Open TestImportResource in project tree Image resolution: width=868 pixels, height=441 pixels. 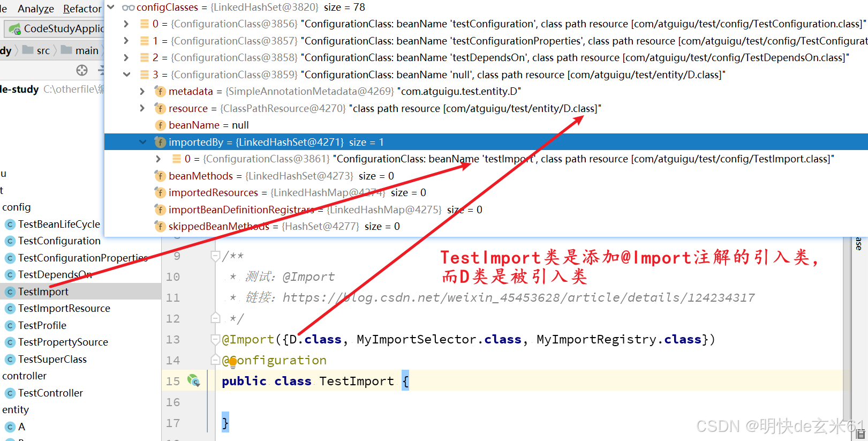(x=64, y=308)
